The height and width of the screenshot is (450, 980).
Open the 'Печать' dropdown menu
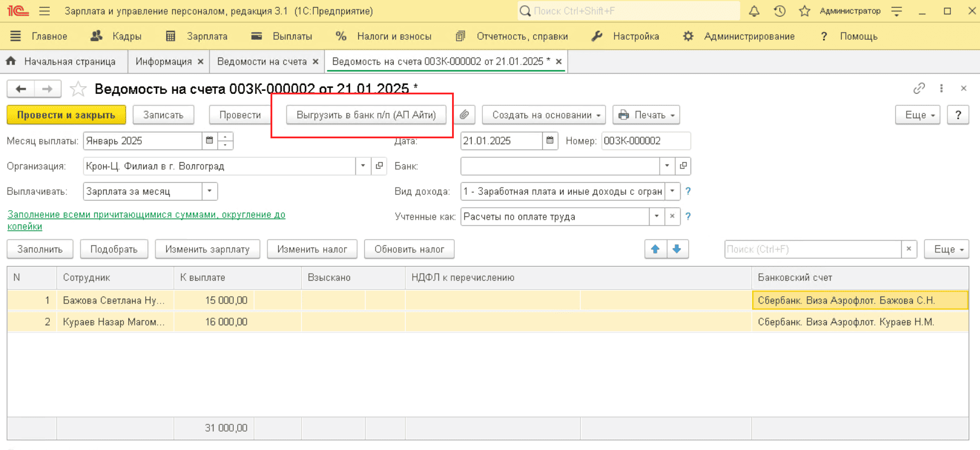[x=646, y=115]
